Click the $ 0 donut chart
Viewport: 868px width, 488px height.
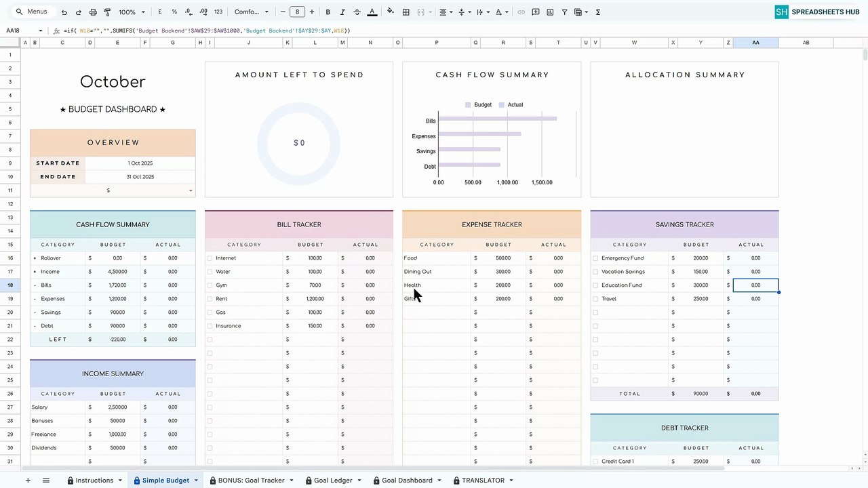[299, 143]
